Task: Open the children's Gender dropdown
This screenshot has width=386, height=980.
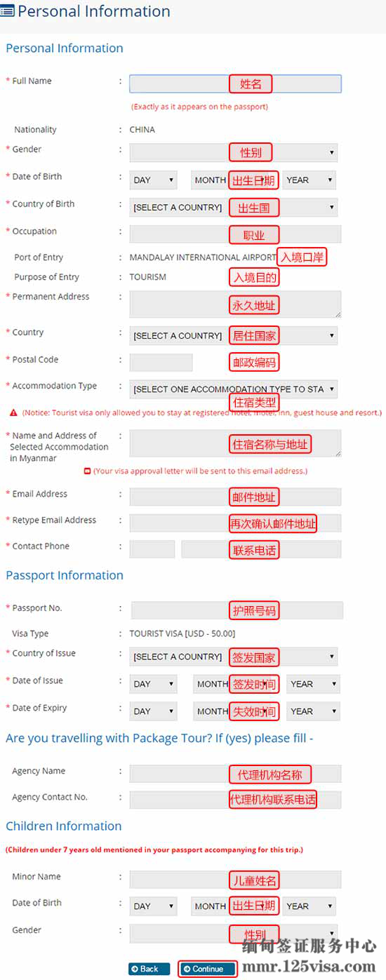Action: 234,934
